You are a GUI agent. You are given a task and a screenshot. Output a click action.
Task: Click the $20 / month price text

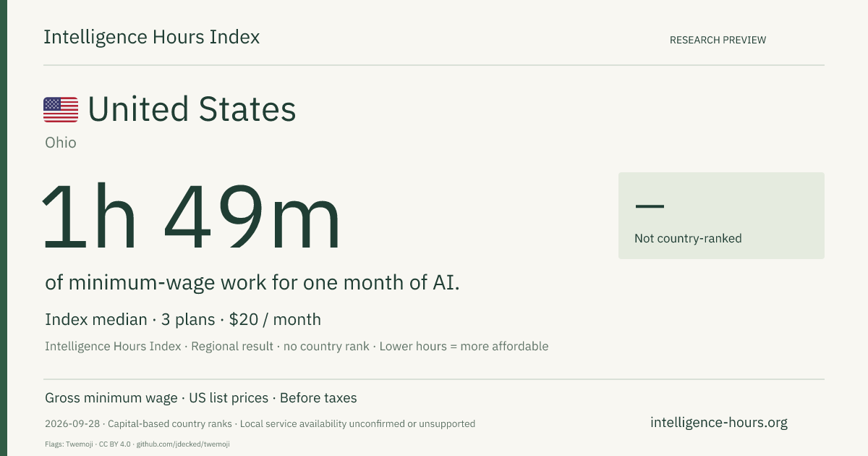click(275, 319)
